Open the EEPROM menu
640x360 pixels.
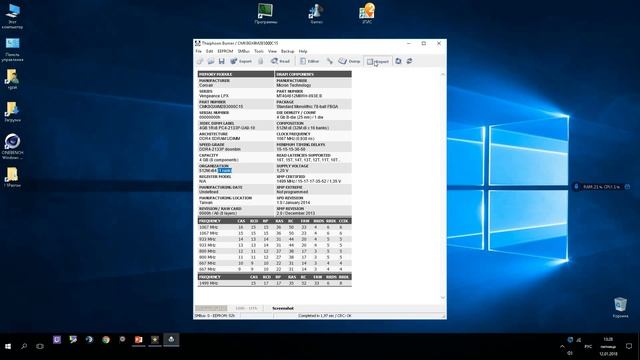tap(225, 51)
